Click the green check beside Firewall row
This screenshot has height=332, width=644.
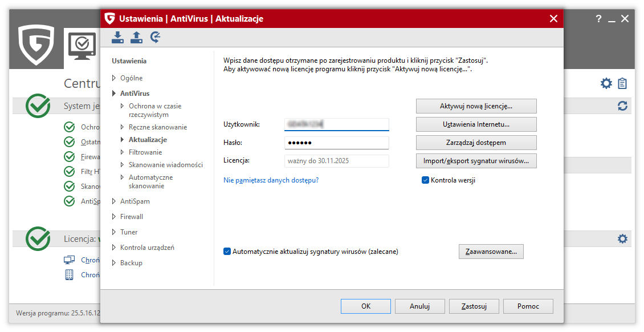pyautogui.click(x=70, y=156)
